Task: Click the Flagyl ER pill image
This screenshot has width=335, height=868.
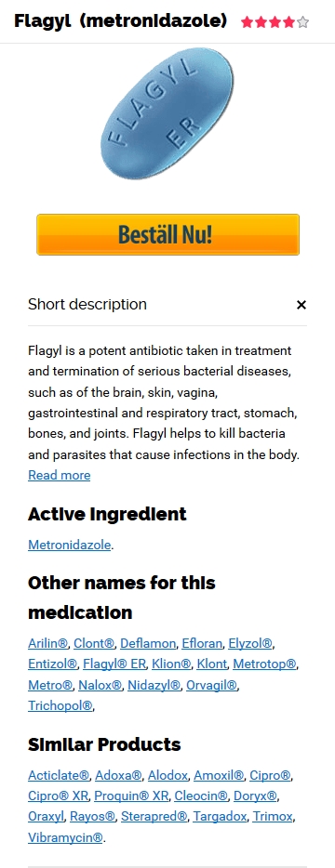Action: click(x=167, y=113)
